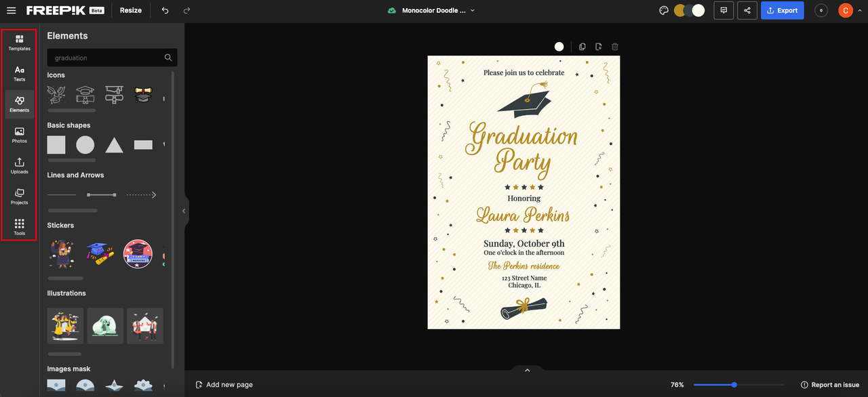Redo the last action
The height and width of the screenshot is (397, 868).
click(x=186, y=10)
